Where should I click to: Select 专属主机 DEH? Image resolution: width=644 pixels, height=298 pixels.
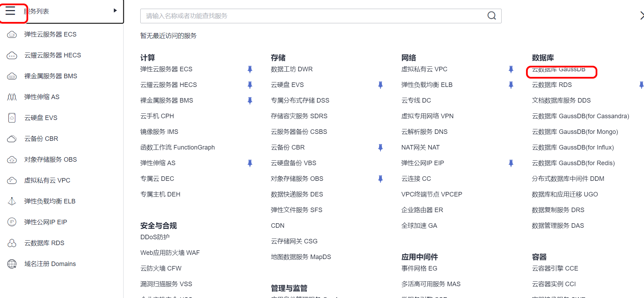[x=160, y=194]
